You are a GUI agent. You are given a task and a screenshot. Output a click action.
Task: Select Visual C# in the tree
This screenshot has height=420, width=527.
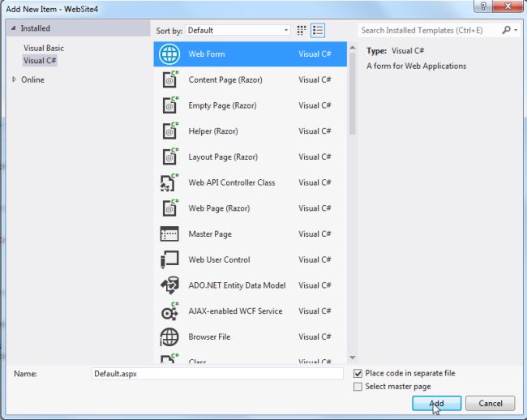pos(40,61)
